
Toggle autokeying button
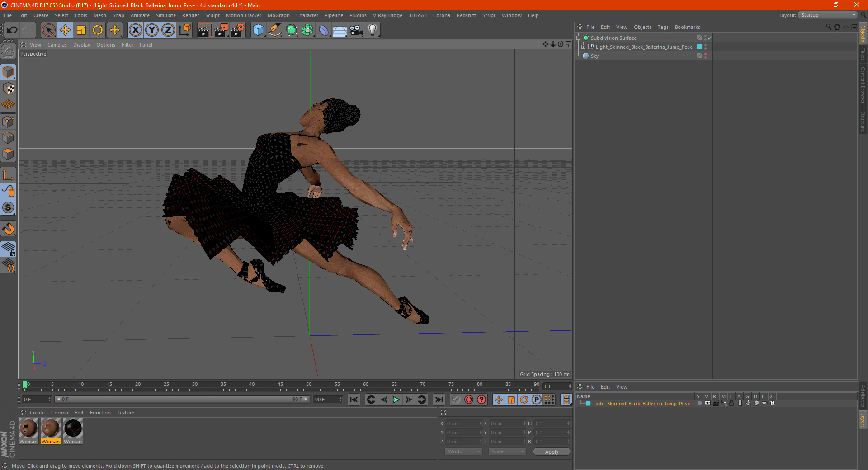click(x=469, y=399)
